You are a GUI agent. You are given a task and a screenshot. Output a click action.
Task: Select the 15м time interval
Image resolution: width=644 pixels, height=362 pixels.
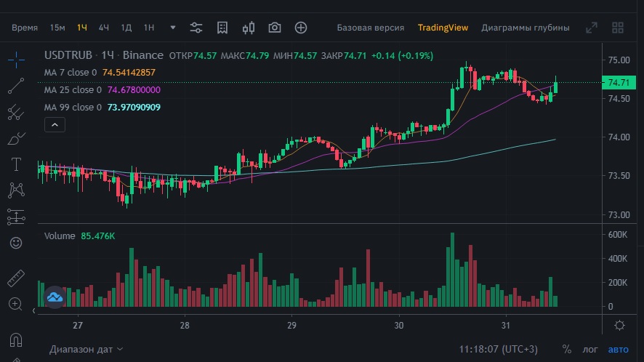coord(57,28)
